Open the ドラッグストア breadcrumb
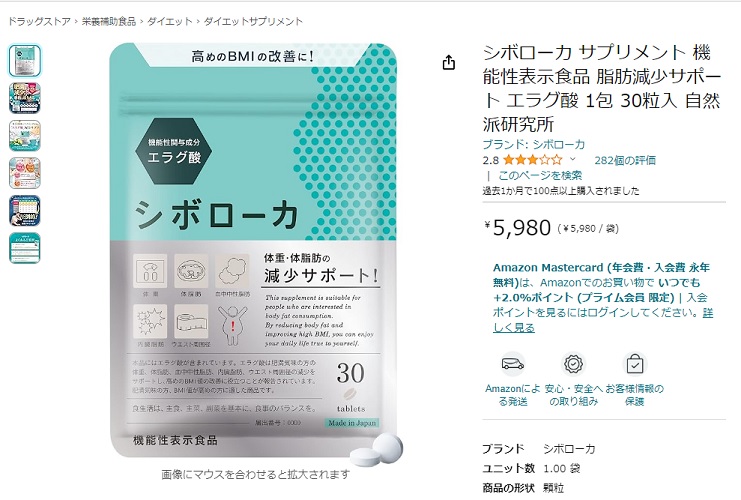741x500 pixels. tap(39, 21)
